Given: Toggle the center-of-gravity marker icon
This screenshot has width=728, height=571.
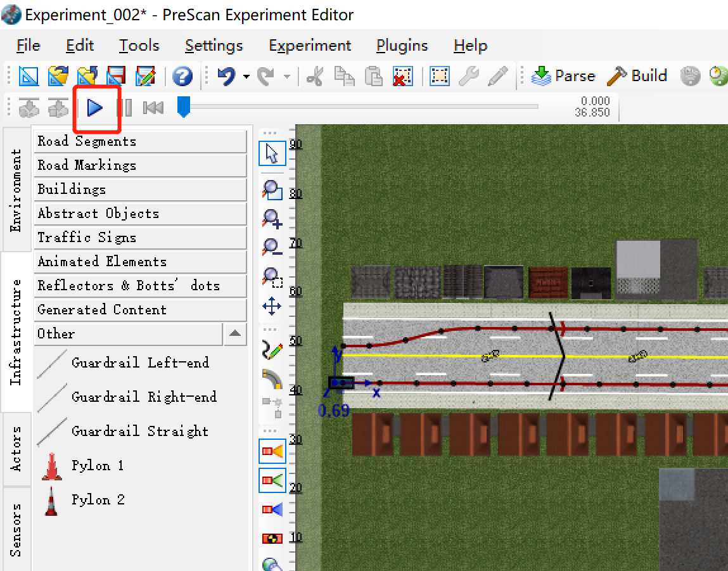Looking at the screenshot, I should (272, 539).
